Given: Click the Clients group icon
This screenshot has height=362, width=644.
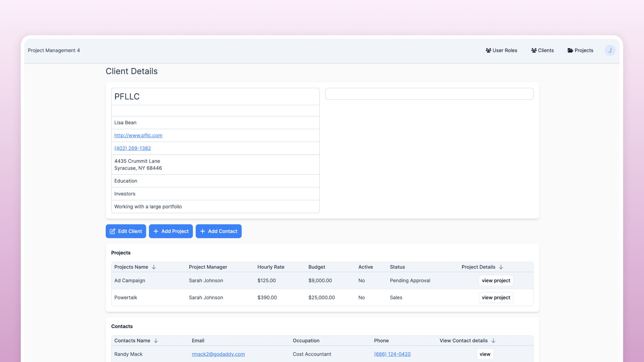Looking at the screenshot, I should [x=534, y=50].
